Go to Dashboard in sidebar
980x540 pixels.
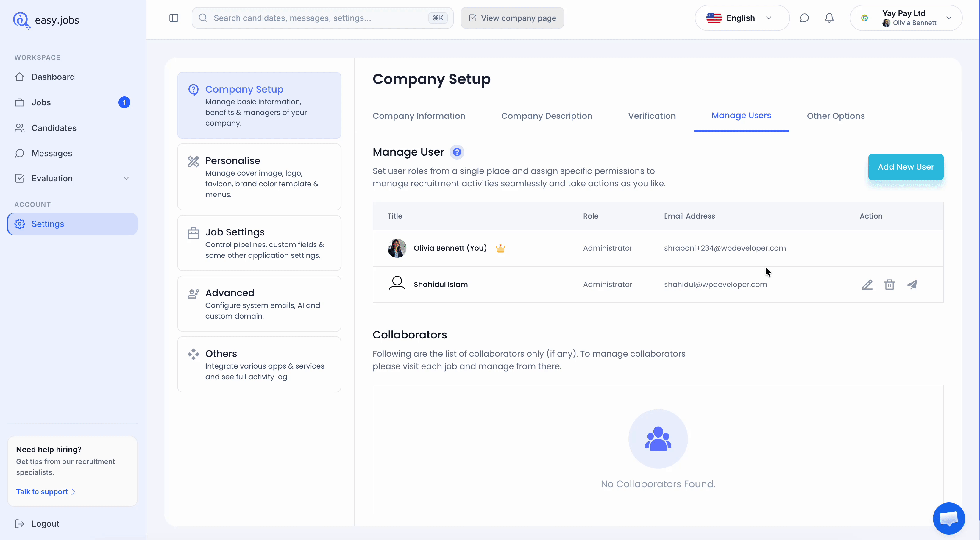pos(72,77)
